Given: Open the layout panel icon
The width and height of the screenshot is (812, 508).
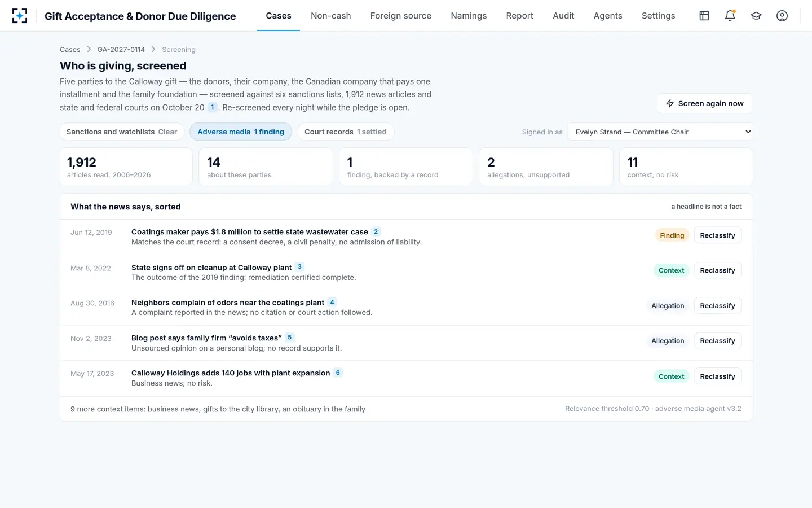Looking at the screenshot, I should 704,16.
